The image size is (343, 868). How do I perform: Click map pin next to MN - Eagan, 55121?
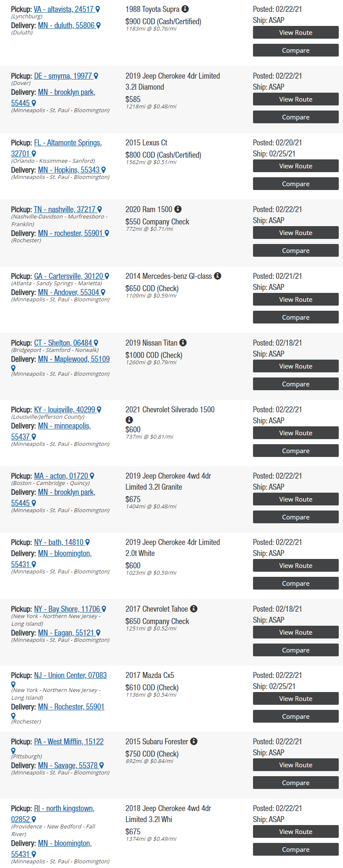(x=98, y=633)
